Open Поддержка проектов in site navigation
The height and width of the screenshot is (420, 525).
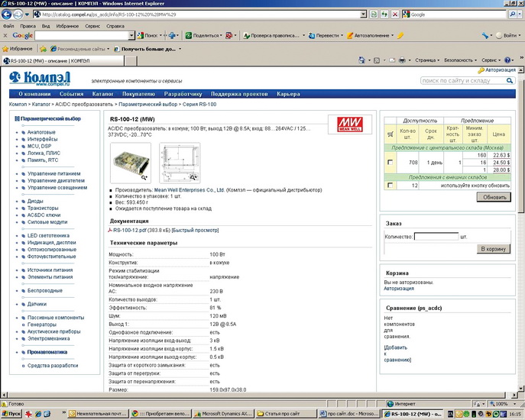tap(239, 94)
